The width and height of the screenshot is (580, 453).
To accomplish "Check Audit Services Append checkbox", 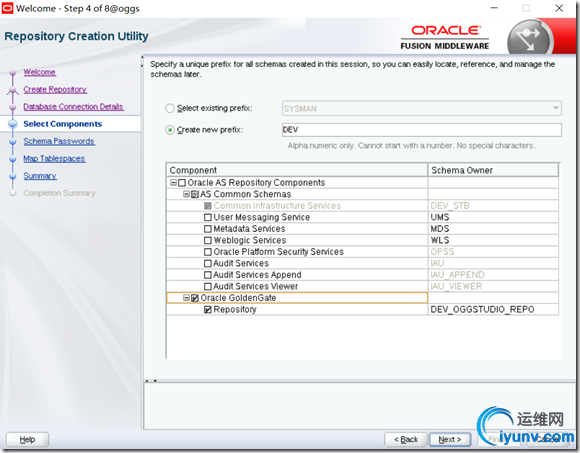I will tap(208, 275).
